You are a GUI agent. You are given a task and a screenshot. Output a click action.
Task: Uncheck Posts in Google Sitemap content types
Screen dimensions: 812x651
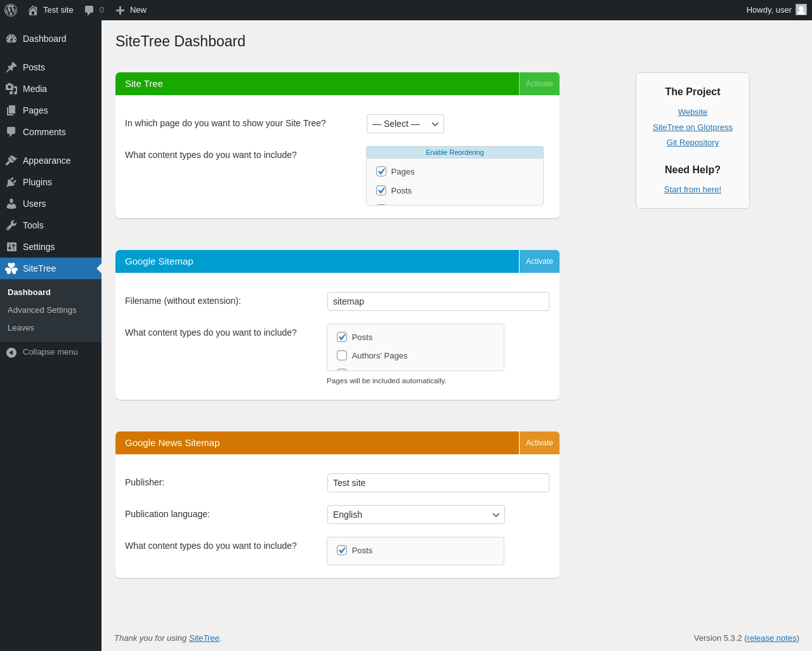[x=342, y=337]
